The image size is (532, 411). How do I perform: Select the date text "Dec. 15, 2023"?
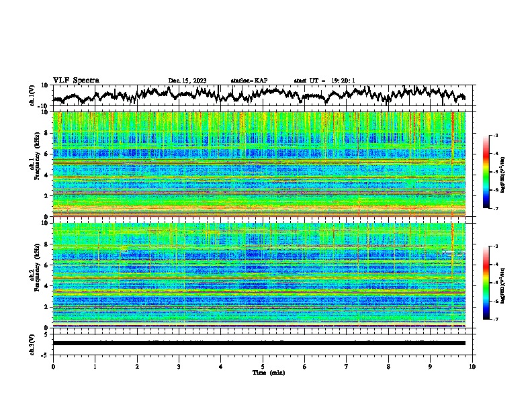[x=187, y=81]
